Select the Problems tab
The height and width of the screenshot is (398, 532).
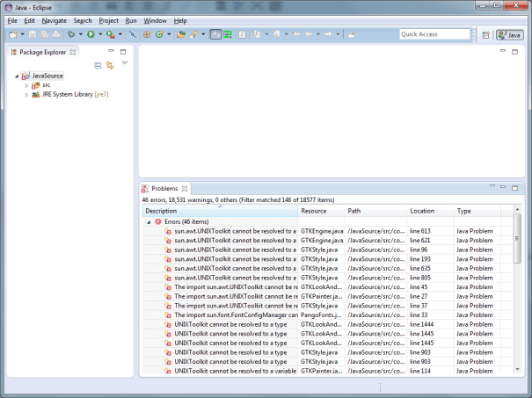click(164, 189)
